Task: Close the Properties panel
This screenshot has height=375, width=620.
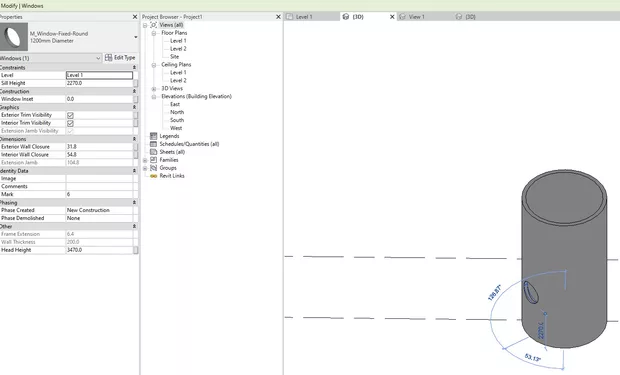Action: [x=135, y=17]
